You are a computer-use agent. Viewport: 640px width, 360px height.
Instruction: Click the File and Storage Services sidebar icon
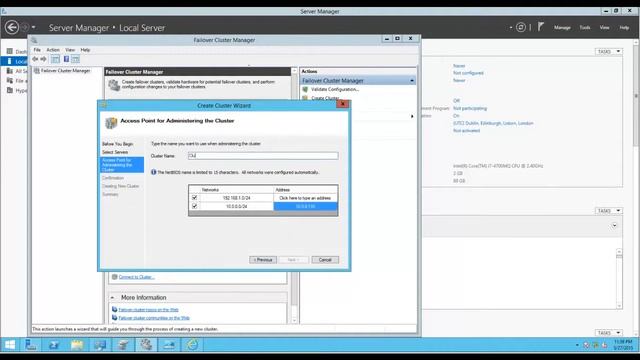[10, 81]
